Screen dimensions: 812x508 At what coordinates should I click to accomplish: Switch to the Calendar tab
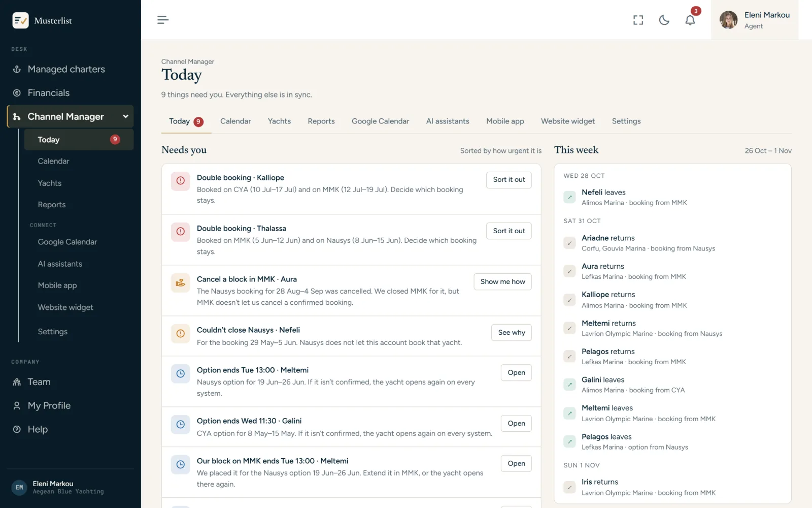click(235, 121)
